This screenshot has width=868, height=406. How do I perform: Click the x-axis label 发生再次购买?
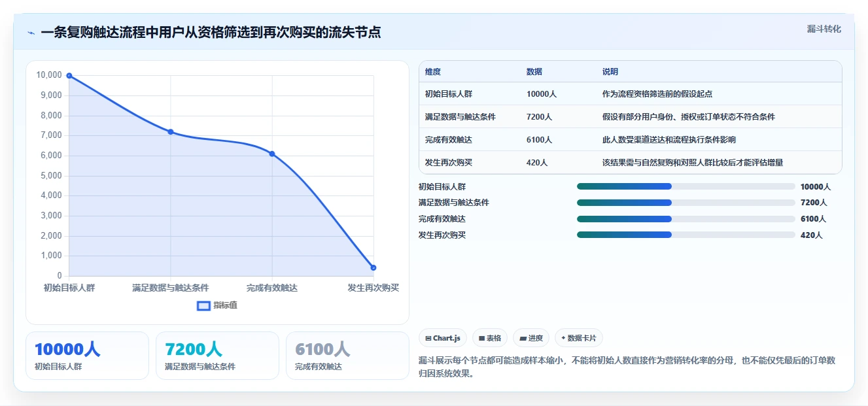tap(373, 288)
